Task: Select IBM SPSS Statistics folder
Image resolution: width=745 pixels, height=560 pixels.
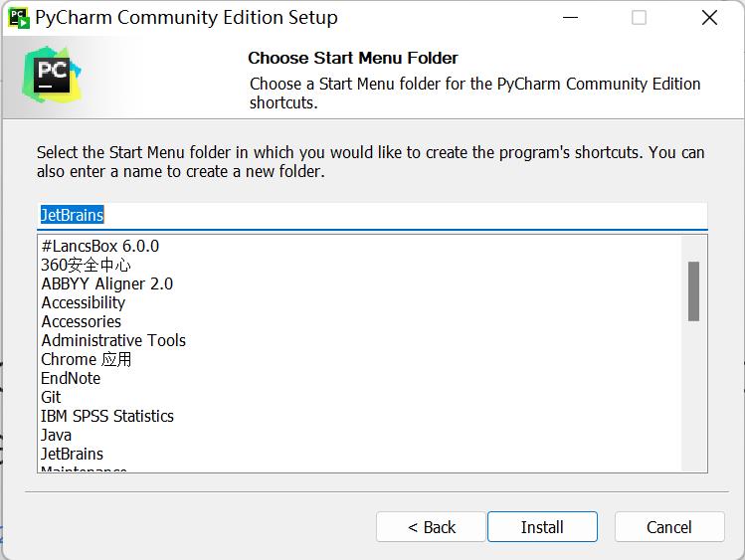Action: (107, 416)
